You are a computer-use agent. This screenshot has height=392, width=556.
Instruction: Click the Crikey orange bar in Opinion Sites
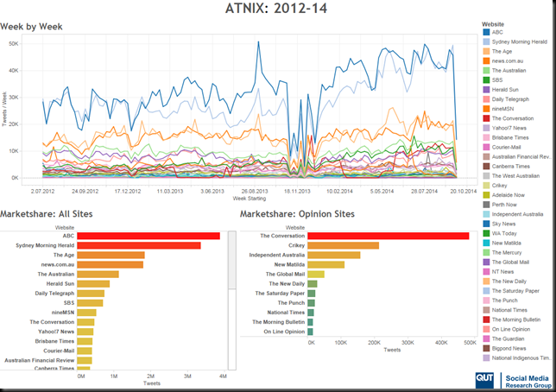click(343, 245)
